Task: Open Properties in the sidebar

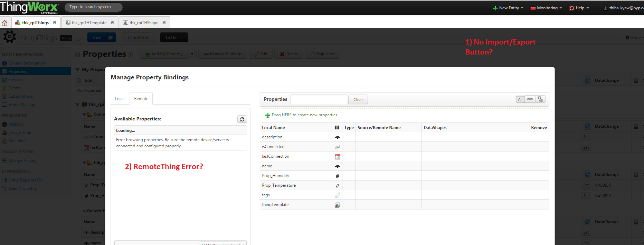Action: click(x=35, y=71)
